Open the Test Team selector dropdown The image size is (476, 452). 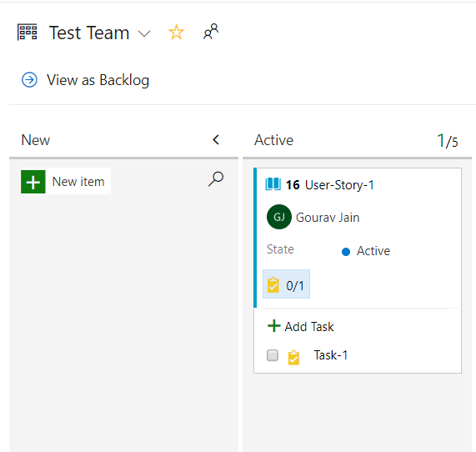click(144, 33)
